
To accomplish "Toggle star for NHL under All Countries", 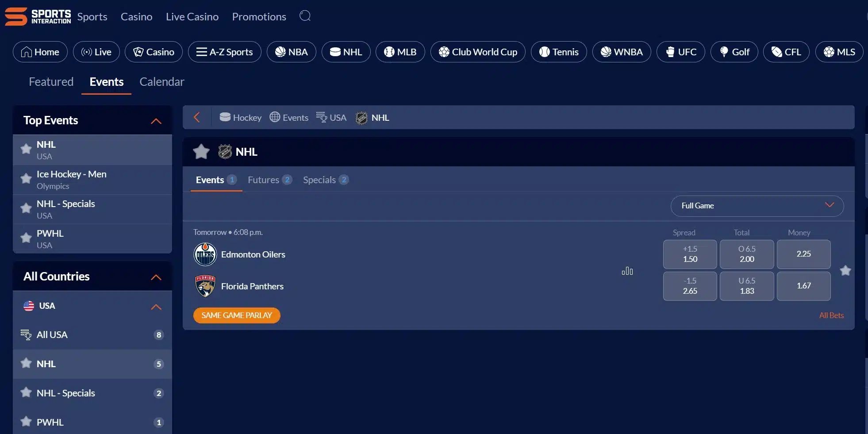I will (26, 363).
